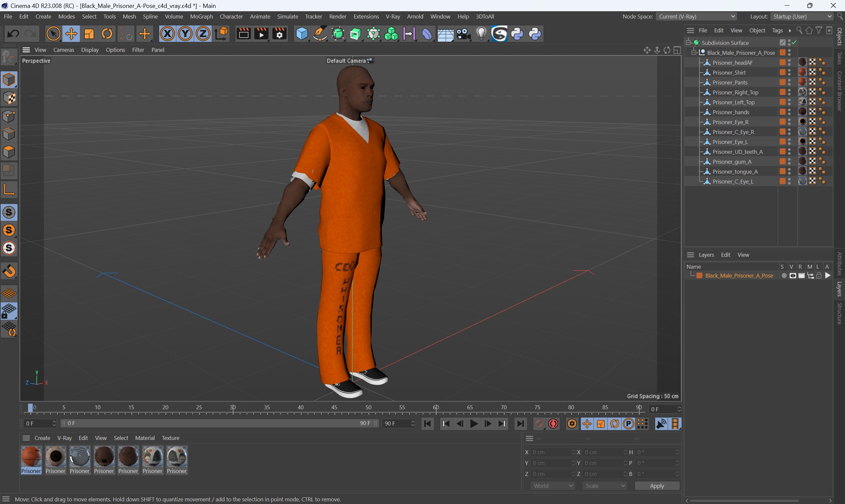Open the Scale mode dropdown
This screenshot has width=845, height=504.
pos(605,486)
